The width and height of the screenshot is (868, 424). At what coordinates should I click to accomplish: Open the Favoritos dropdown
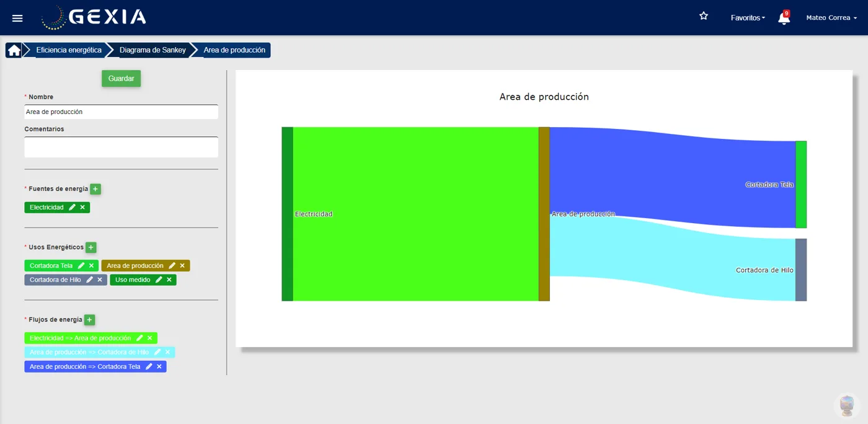click(748, 18)
